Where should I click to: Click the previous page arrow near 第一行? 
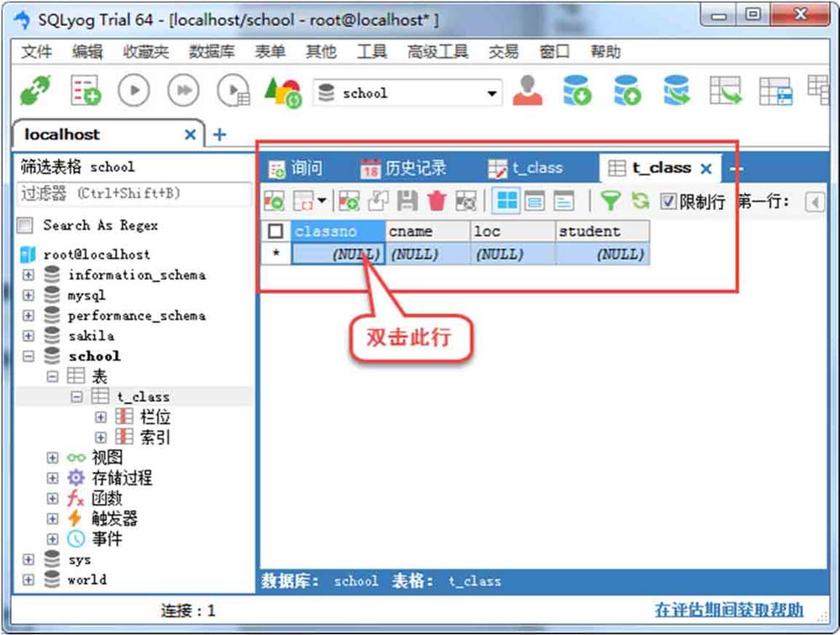point(815,202)
